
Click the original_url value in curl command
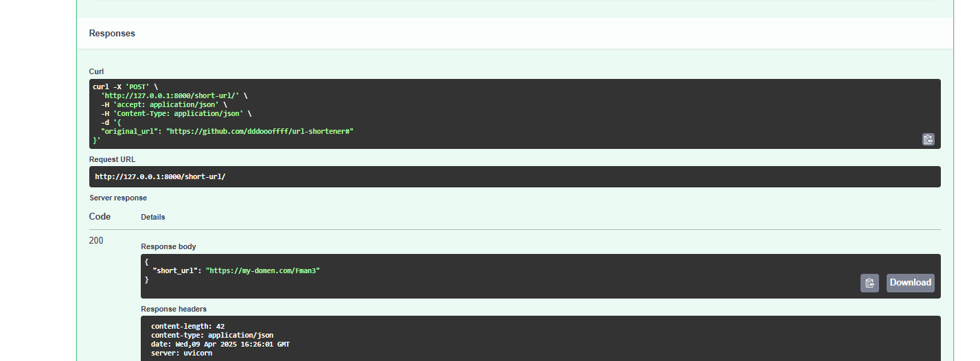pos(260,130)
